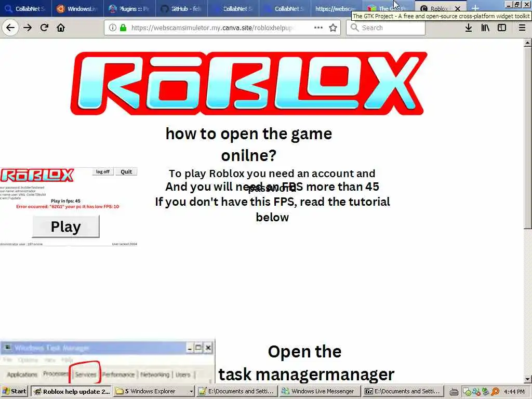
Task: Go back with the browser back arrow
Action: (10, 28)
